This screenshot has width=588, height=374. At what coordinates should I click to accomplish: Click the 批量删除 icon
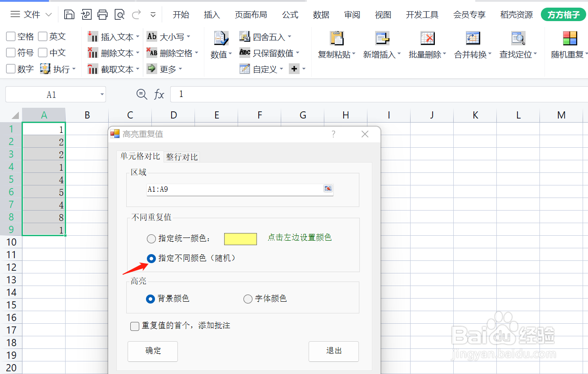[427, 38]
